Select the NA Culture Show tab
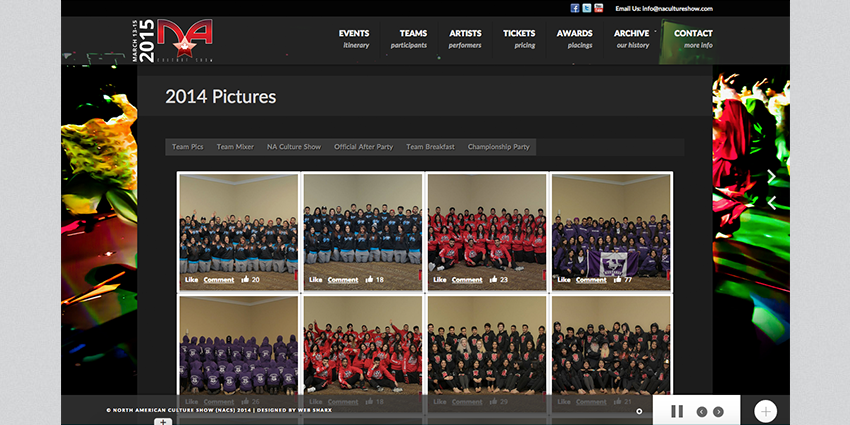Image resolution: width=850 pixels, height=425 pixels. click(x=294, y=147)
